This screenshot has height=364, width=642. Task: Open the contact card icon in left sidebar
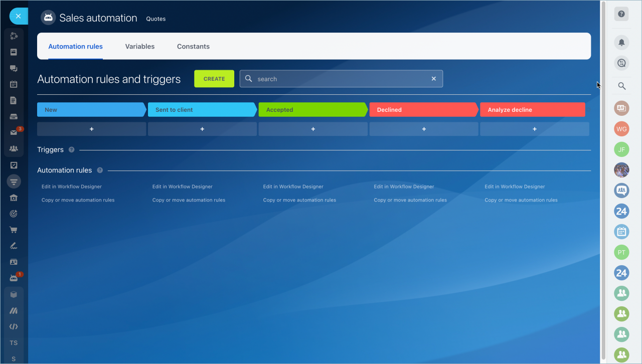[x=14, y=262]
